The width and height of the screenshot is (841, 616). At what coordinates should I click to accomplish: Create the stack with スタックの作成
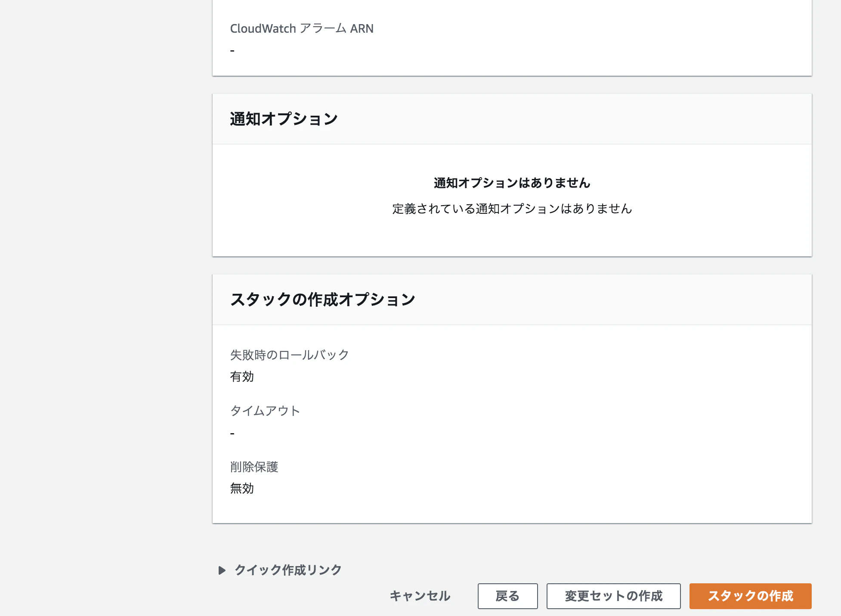pos(750,596)
